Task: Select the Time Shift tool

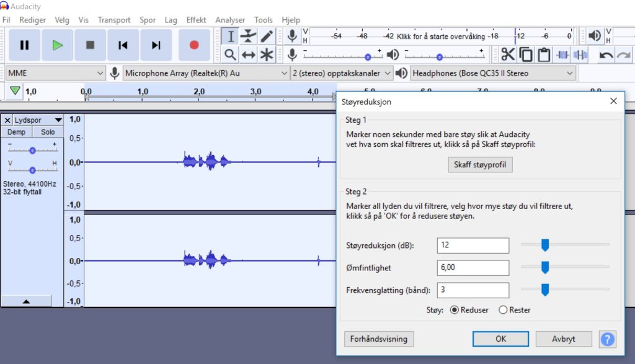Action: (248, 54)
